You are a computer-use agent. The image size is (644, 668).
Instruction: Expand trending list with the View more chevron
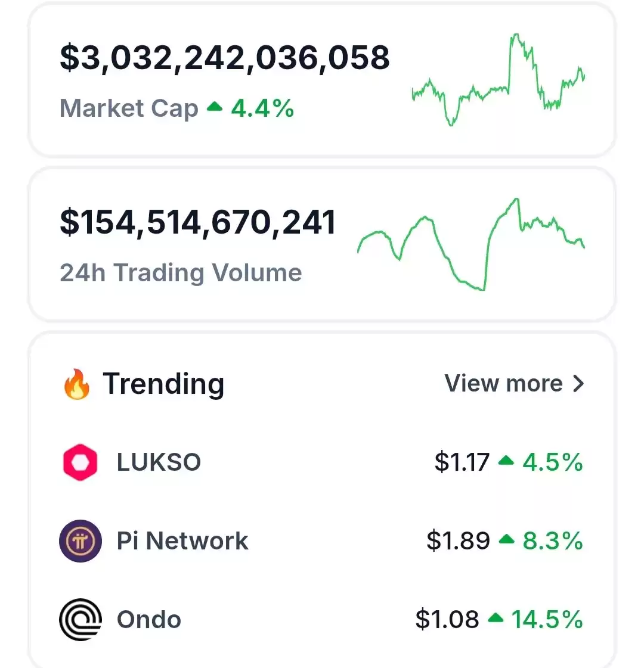click(x=578, y=383)
